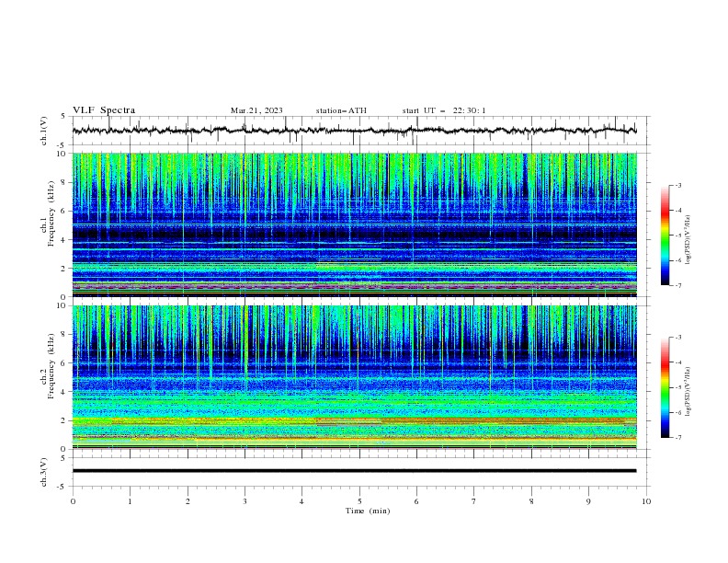Click inside the ch.1 spectrogram panel

[354, 224]
